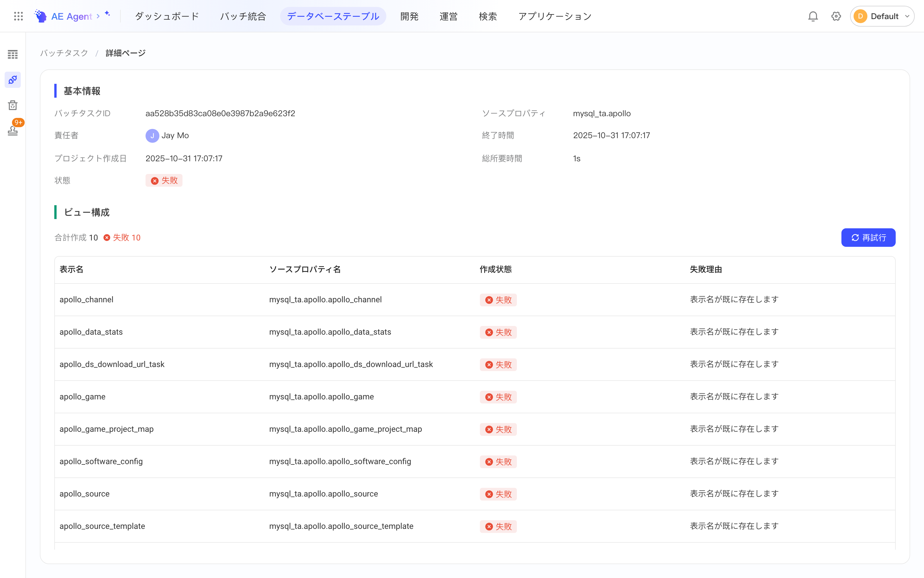Go back to バッチタスク breadcrumb

click(x=64, y=53)
